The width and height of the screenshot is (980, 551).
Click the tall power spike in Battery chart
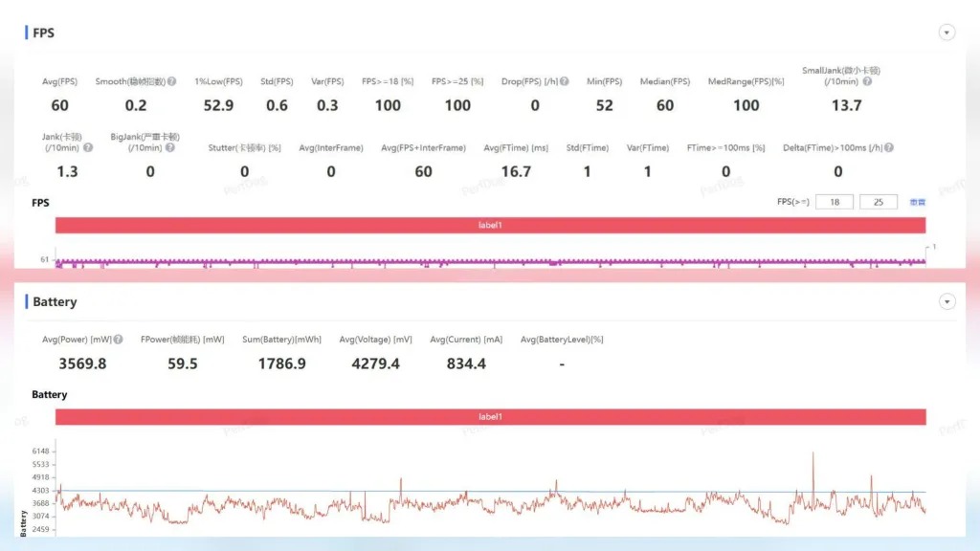pyautogui.click(x=813, y=459)
